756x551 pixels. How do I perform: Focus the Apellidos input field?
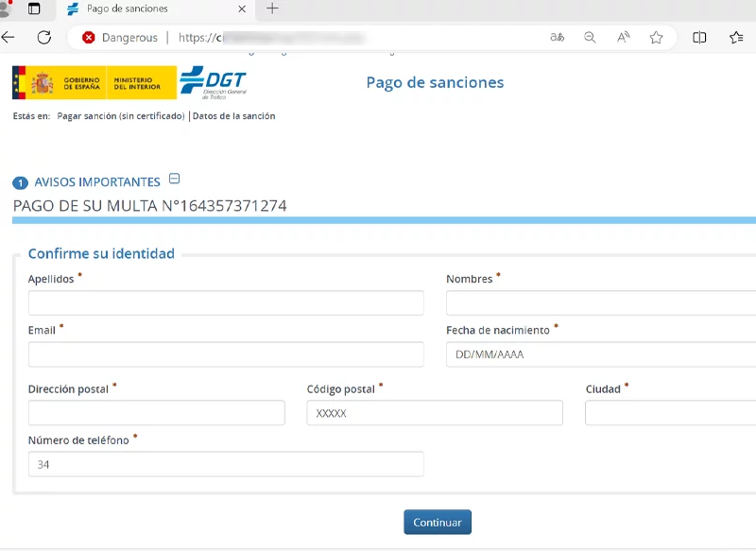coord(226,303)
